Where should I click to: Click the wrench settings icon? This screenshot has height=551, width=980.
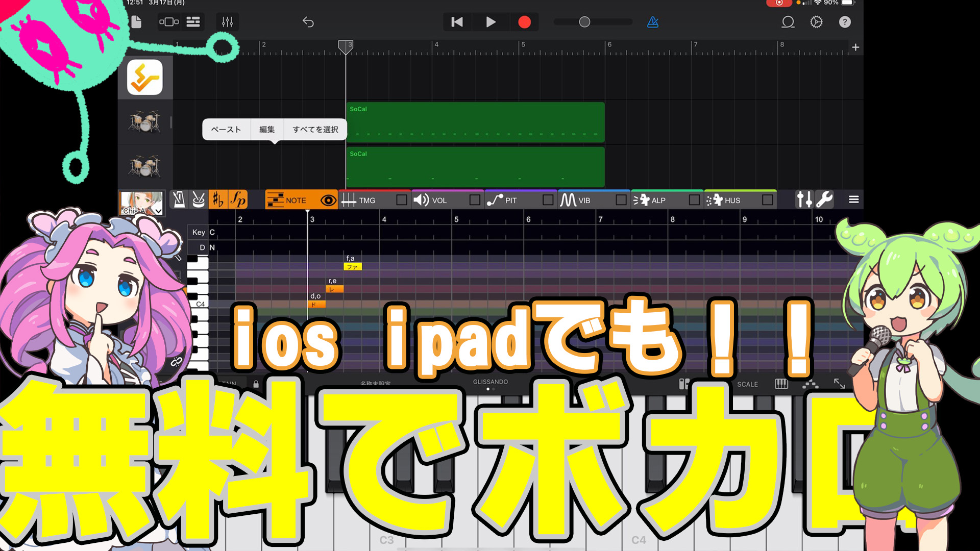pyautogui.click(x=824, y=199)
